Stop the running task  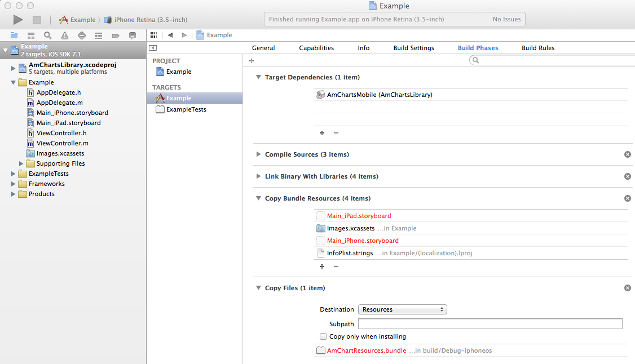pos(37,19)
